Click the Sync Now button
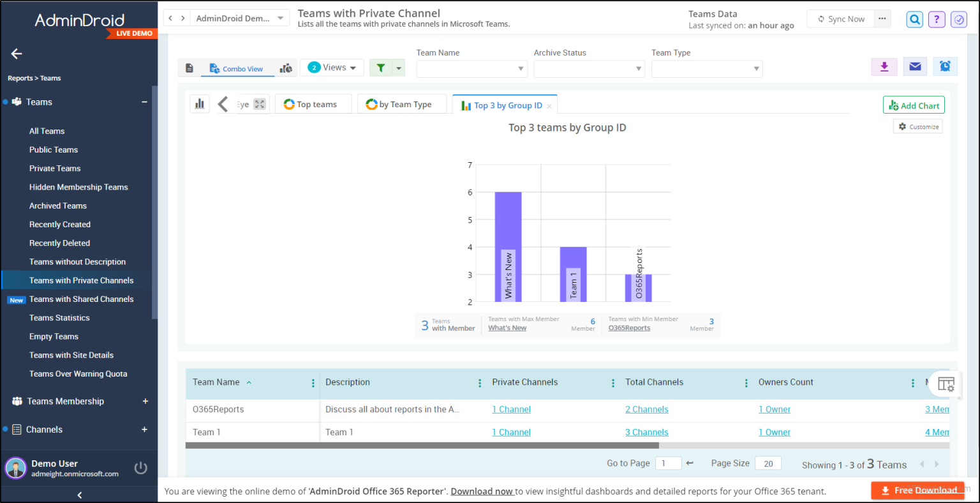The height and width of the screenshot is (503, 980). [840, 19]
